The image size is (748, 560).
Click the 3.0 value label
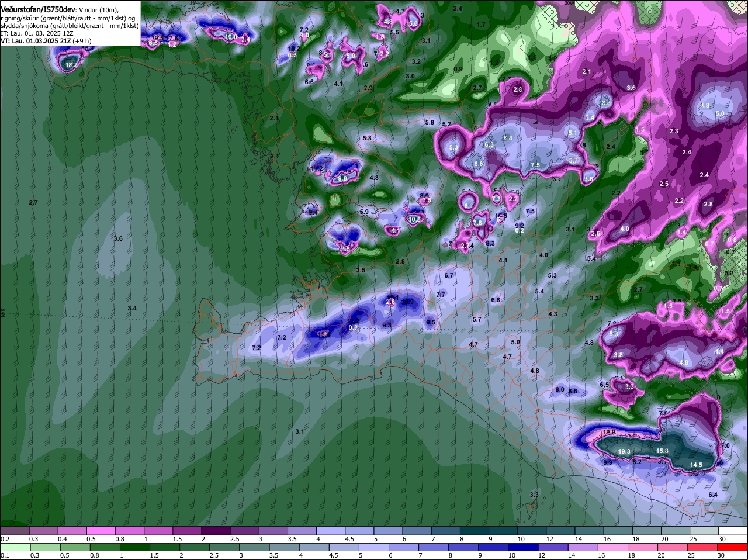(410, 76)
